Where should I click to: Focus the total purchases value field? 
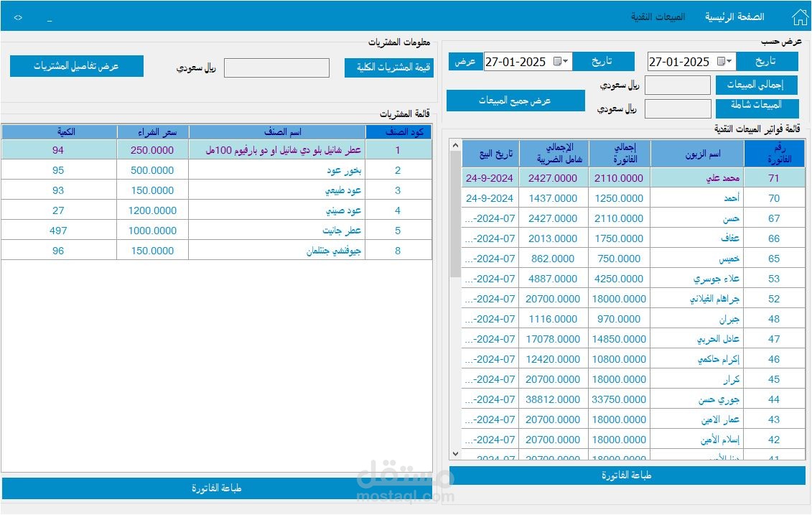click(276, 68)
